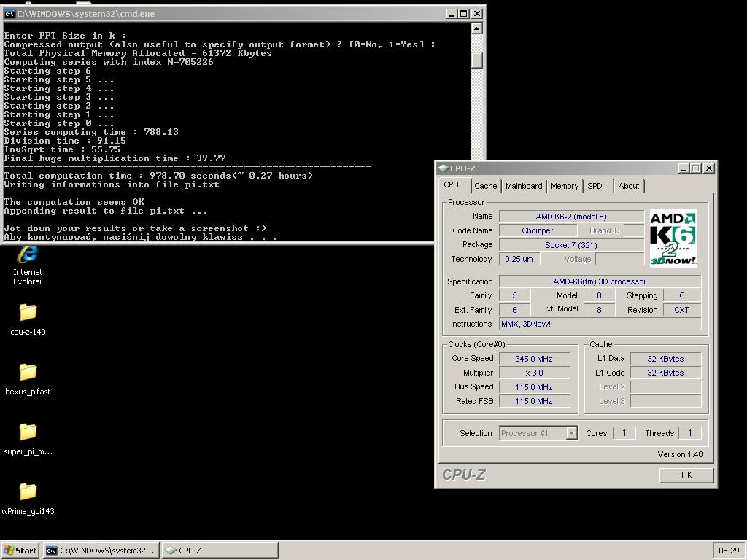
Task: Click 'Total computation time : 978.70 seconds' line
Action: pyautogui.click(x=158, y=176)
